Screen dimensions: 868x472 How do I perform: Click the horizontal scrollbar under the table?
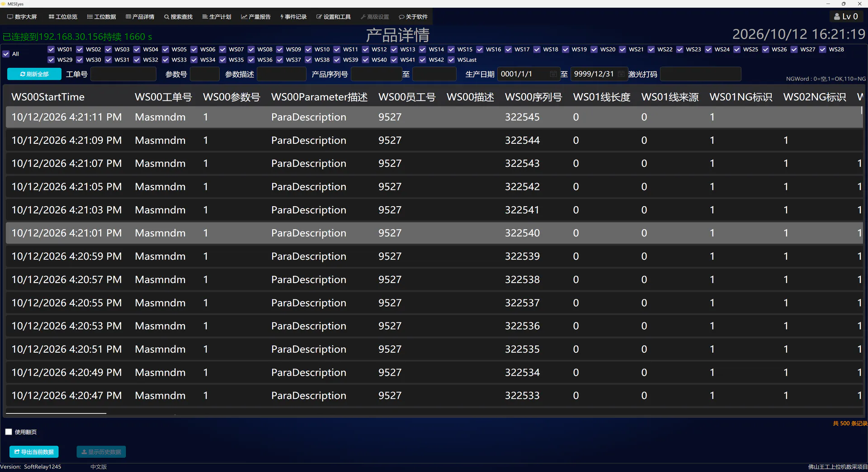click(56, 413)
